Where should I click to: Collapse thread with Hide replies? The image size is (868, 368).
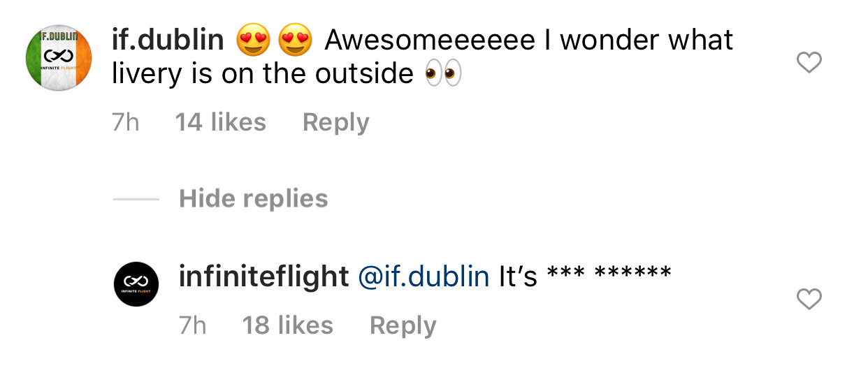pos(253,199)
